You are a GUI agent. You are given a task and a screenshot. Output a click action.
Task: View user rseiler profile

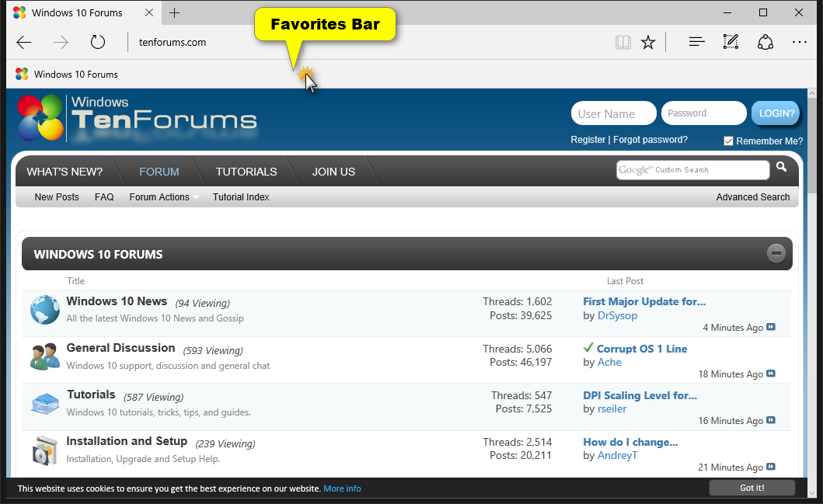(x=612, y=409)
